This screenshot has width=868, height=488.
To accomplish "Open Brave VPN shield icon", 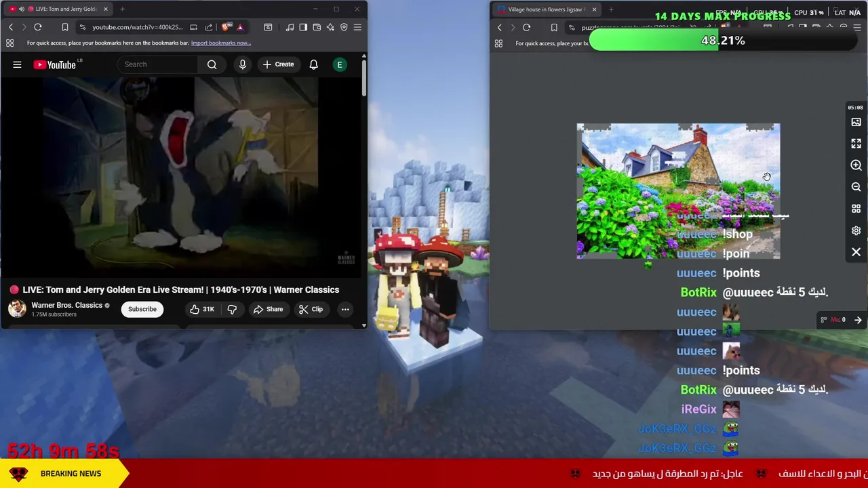I will (x=344, y=27).
